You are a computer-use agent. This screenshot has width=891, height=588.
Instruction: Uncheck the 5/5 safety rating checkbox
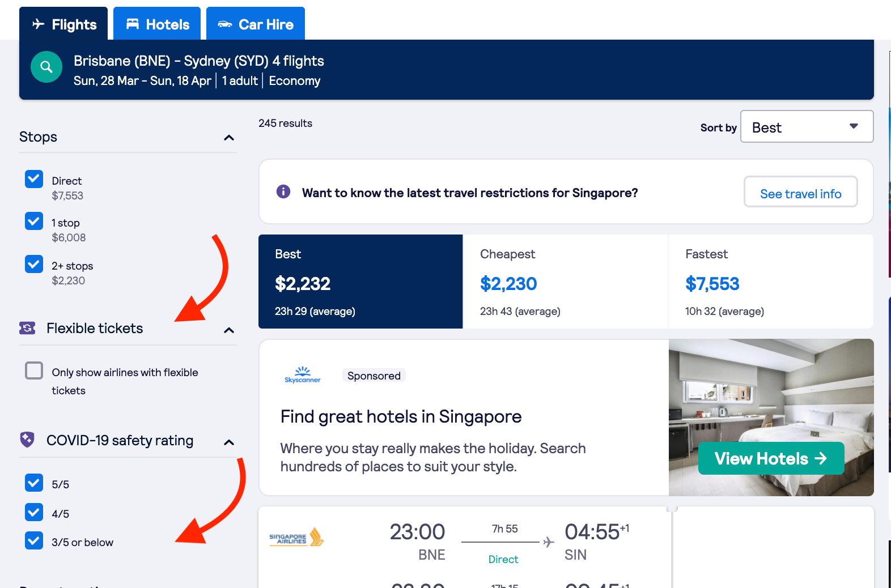click(34, 483)
